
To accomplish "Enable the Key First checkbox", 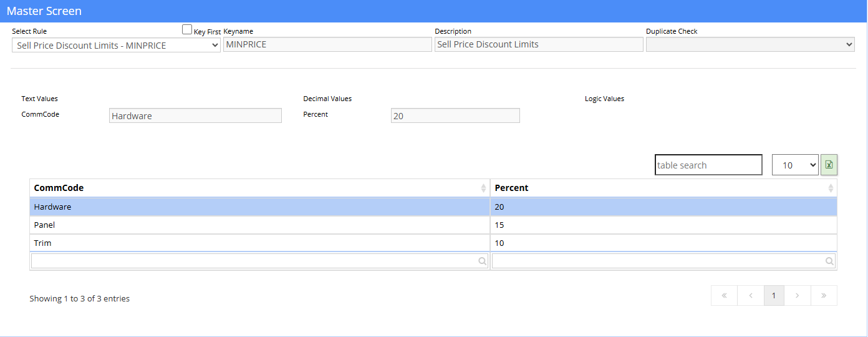I will 187,29.
